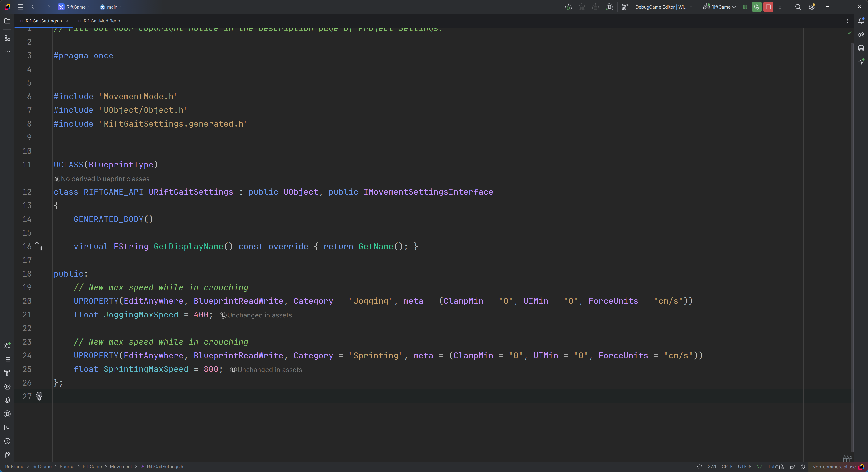Click the shield icon in status bar

point(803,467)
